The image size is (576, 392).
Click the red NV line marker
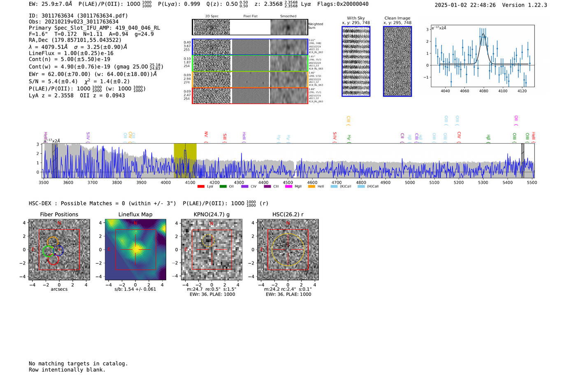coord(206,137)
